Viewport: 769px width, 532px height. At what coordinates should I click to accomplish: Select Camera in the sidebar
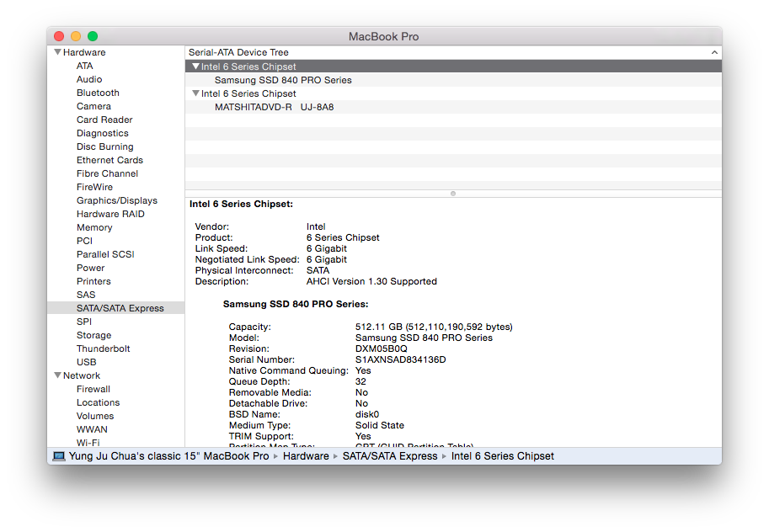coord(93,106)
